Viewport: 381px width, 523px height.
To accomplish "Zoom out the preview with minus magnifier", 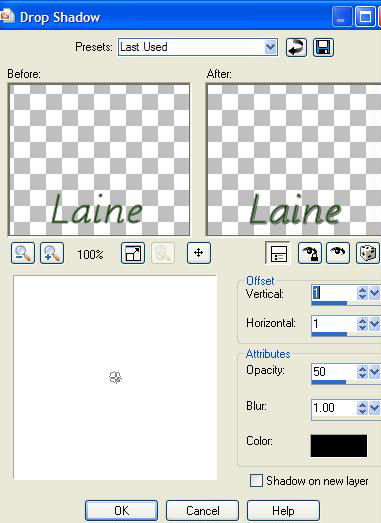I will point(23,253).
